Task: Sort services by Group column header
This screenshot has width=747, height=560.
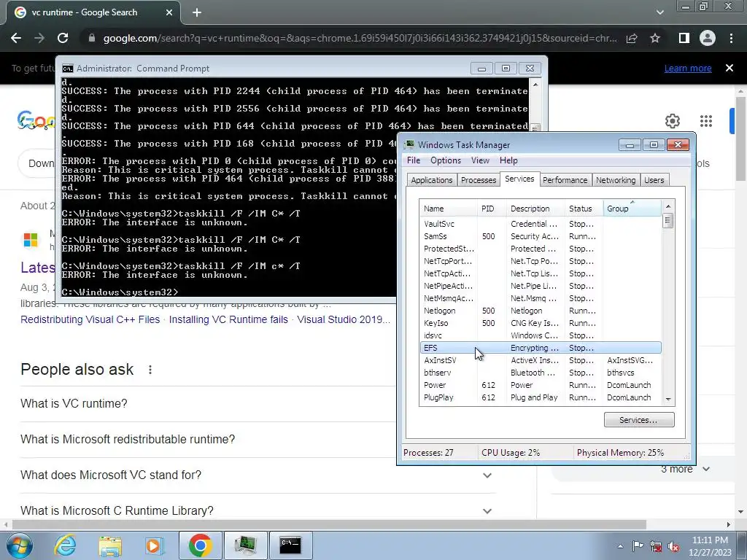Action: point(632,209)
